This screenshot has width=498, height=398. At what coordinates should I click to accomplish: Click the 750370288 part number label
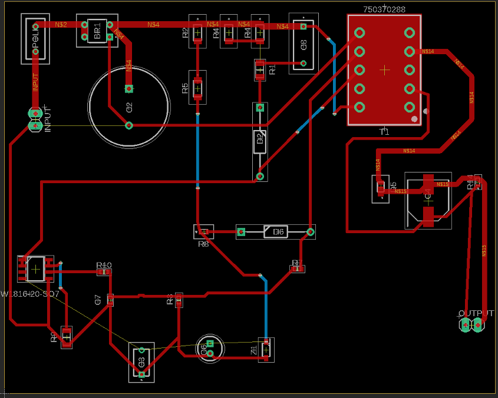[384, 9]
